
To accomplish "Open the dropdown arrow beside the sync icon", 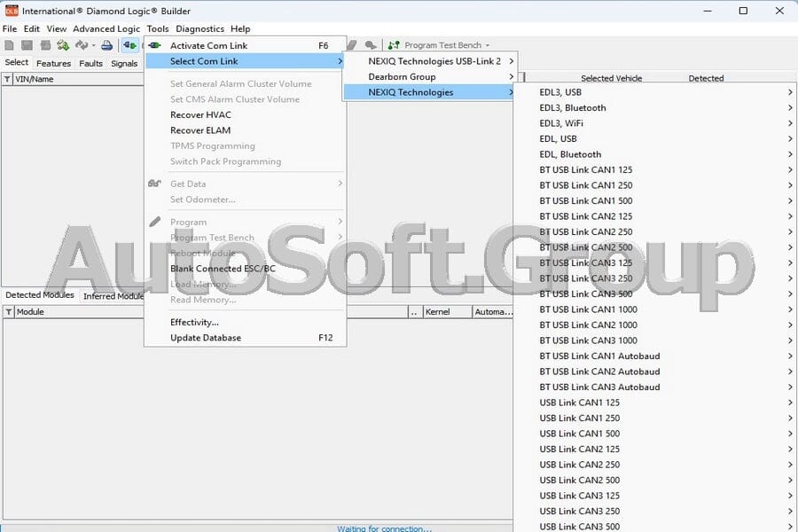I will pos(92,44).
